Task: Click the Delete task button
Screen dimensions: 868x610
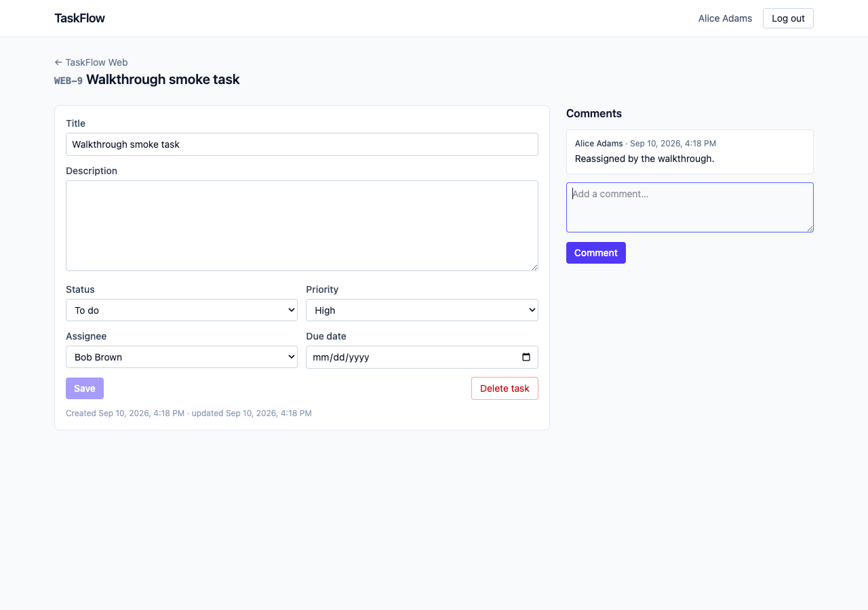Action: click(x=505, y=388)
